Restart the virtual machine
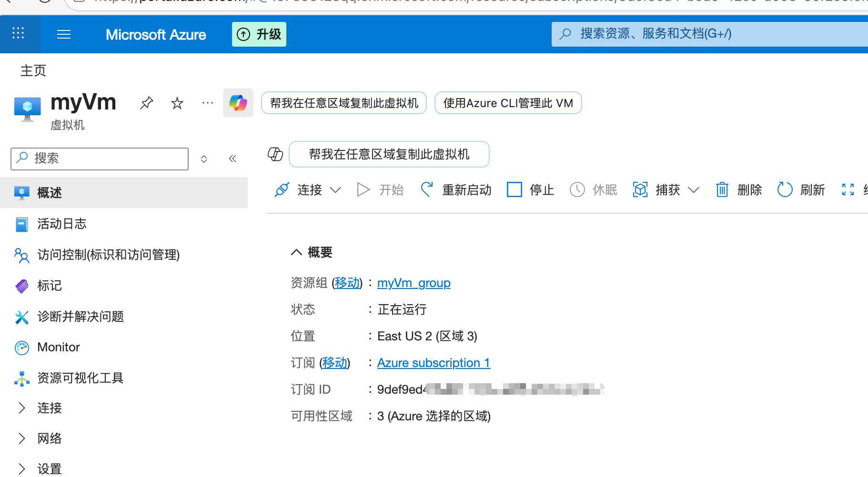This screenshot has width=868, height=477. 456,190
